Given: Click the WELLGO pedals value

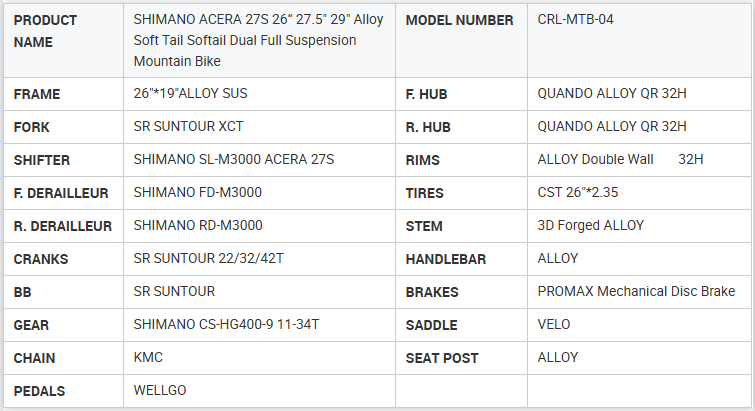Looking at the screenshot, I should 160,390.
